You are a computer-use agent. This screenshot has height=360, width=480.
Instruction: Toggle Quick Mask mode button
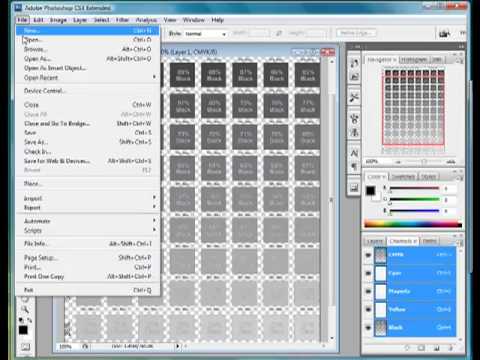pos(25,347)
